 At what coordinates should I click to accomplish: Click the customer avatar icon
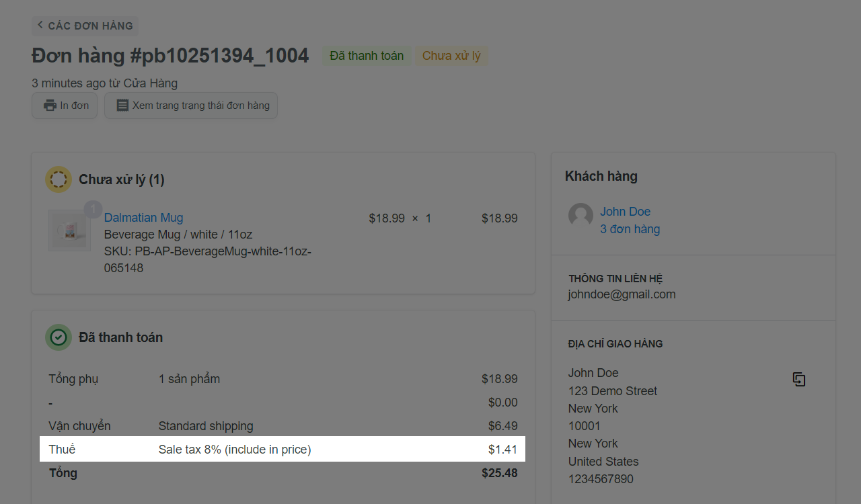[581, 216]
